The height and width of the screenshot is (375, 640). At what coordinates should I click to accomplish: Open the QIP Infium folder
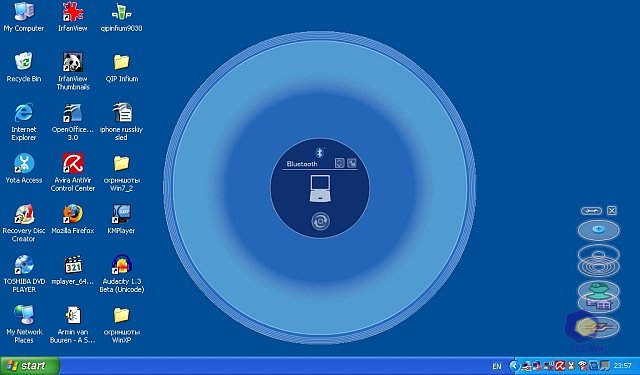point(122,68)
